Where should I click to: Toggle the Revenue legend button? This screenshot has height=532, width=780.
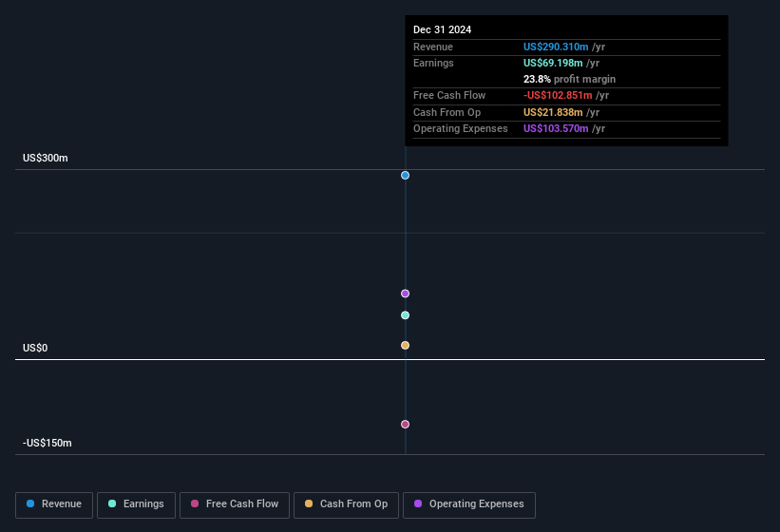pyautogui.click(x=54, y=505)
